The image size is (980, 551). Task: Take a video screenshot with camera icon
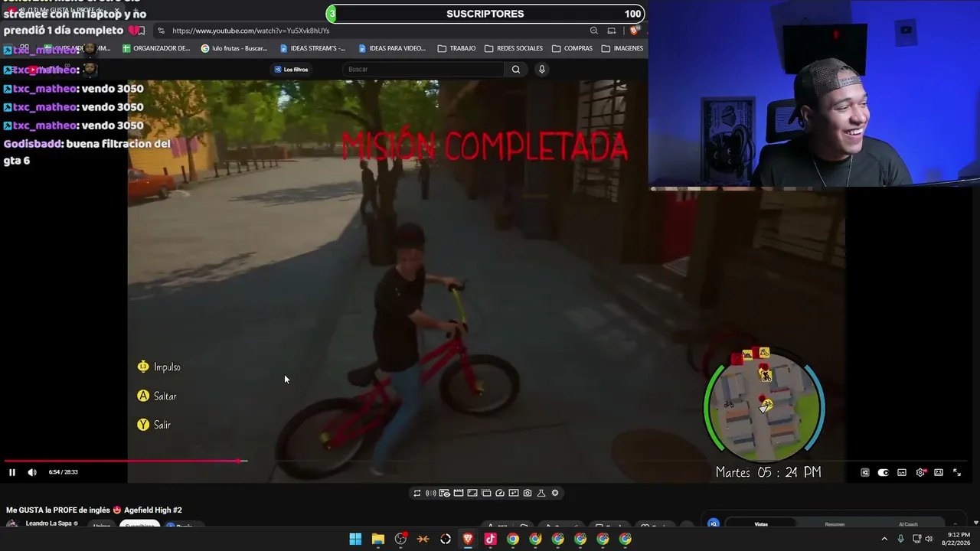pos(528,493)
